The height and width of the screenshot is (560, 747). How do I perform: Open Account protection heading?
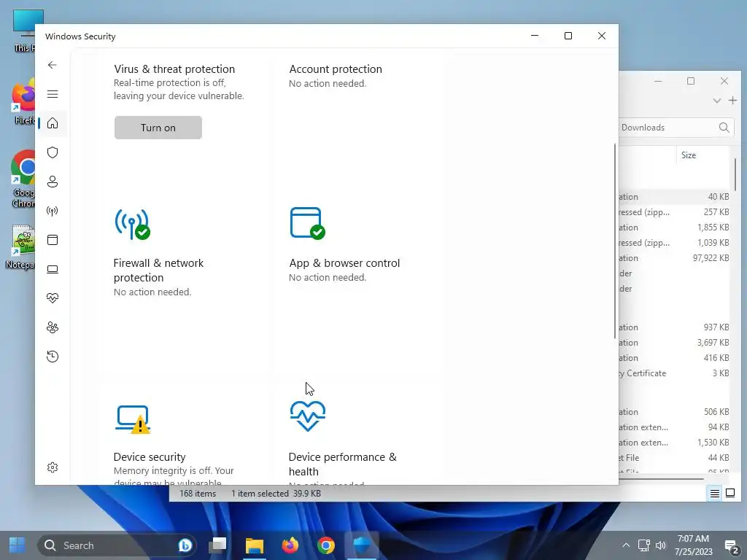click(x=336, y=69)
